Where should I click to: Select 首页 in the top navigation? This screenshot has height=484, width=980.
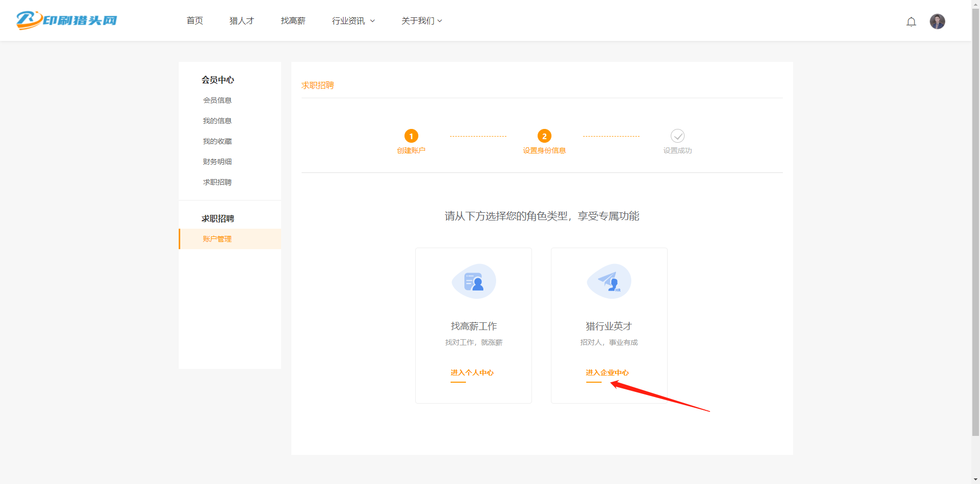click(194, 20)
